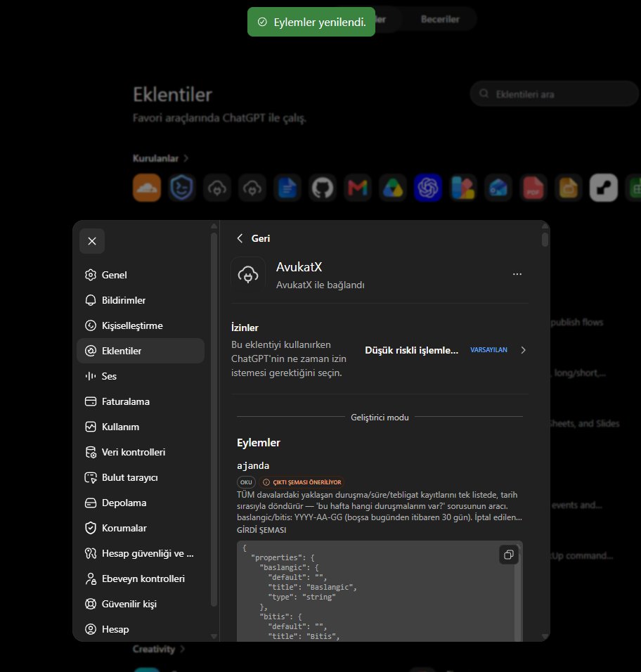641x672 pixels.
Task: Expand the Kurulanlar section arrow
Action: click(x=186, y=159)
